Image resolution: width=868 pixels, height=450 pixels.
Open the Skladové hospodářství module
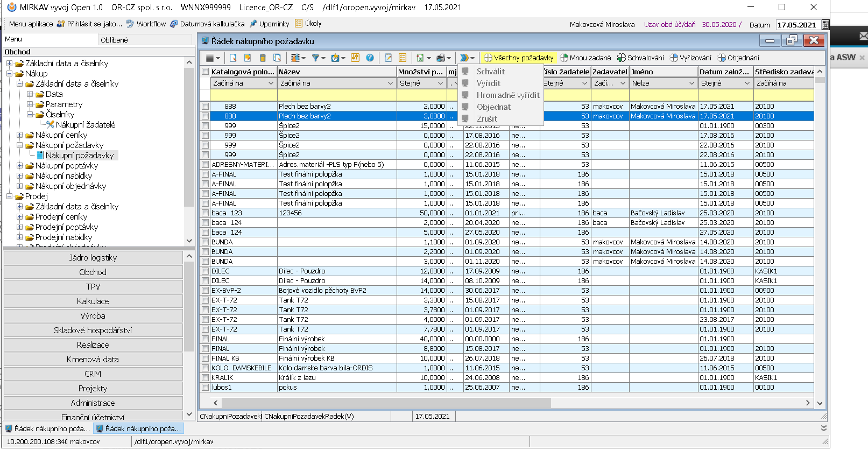pos(93,331)
